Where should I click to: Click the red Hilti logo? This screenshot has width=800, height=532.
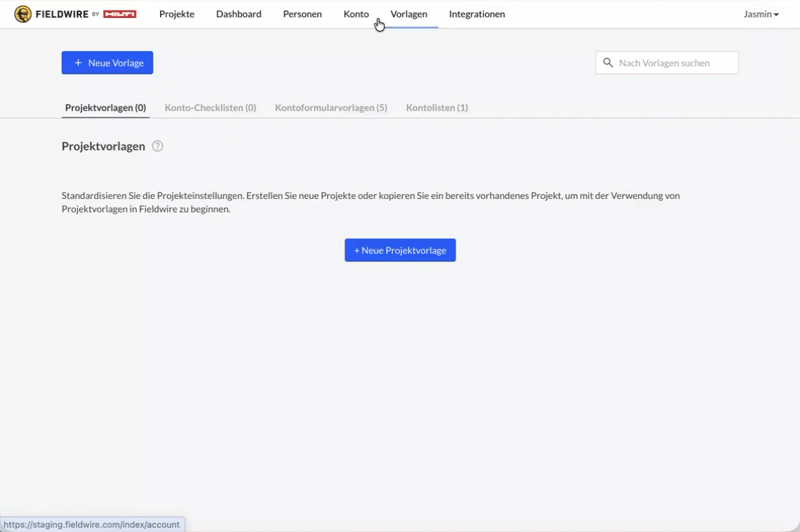[120, 14]
